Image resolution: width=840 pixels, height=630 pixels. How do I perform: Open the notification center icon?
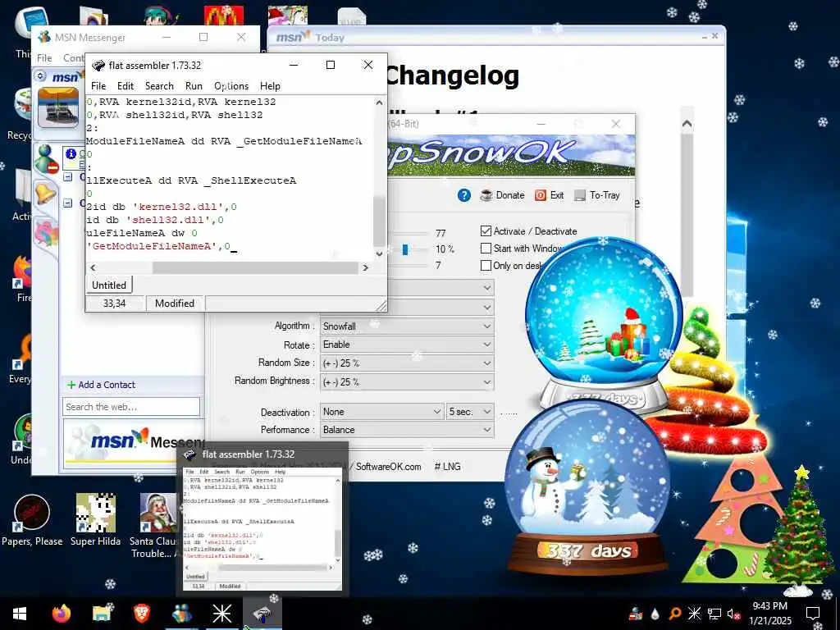813,614
